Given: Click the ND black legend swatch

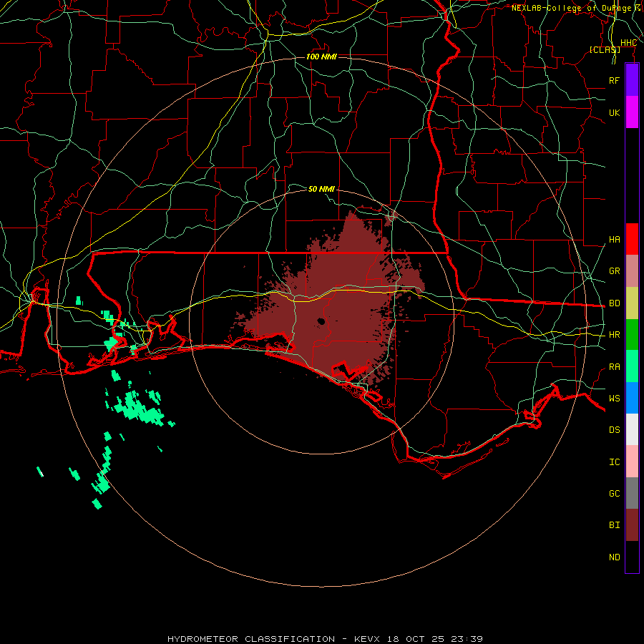Looking at the screenshot, I should point(632,557).
